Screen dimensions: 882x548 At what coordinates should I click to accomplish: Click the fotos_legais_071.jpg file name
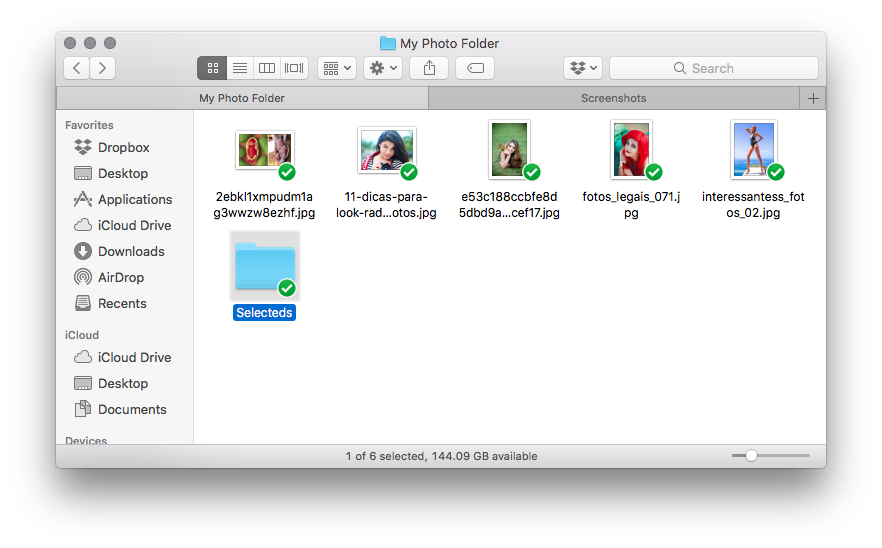point(631,205)
